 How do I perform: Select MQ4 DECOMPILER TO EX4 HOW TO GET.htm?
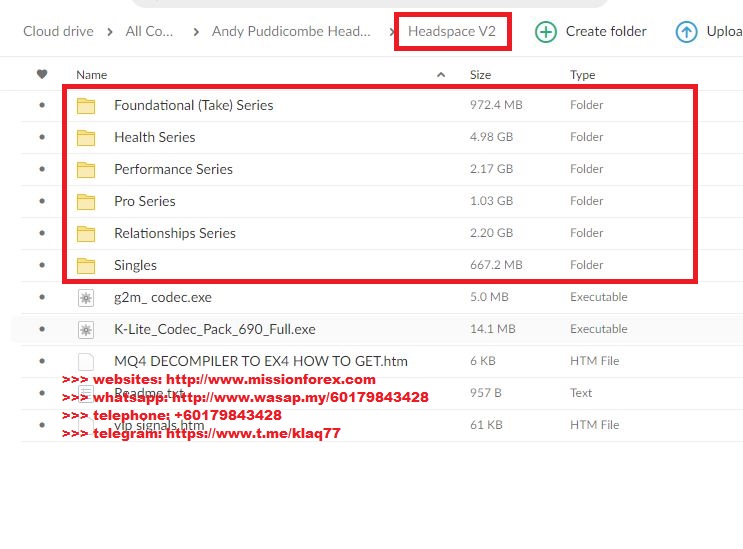tap(261, 361)
